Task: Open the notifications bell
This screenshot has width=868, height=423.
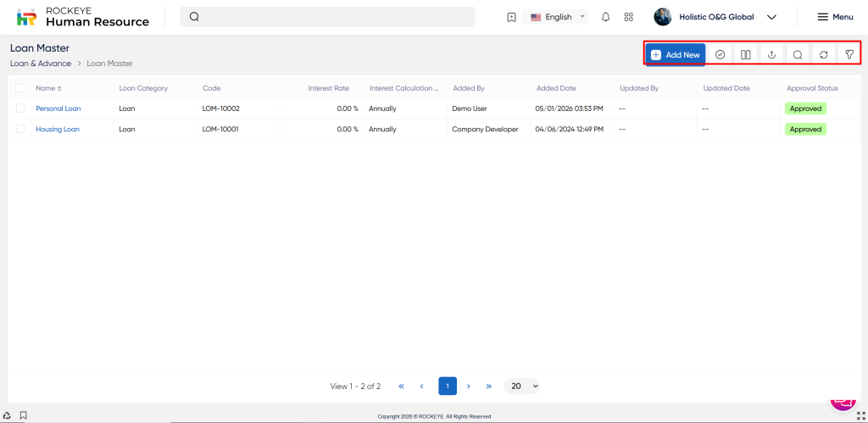Action: [605, 17]
